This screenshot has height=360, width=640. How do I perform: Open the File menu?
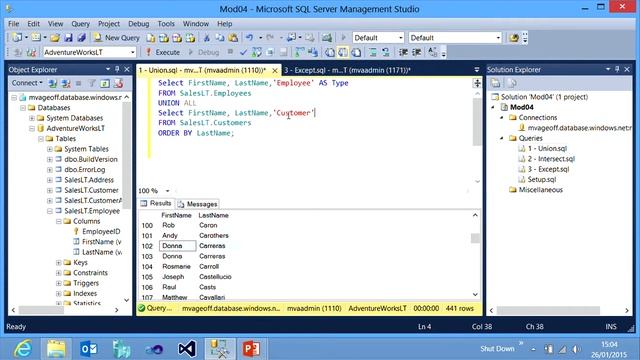click(x=13, y=24)
